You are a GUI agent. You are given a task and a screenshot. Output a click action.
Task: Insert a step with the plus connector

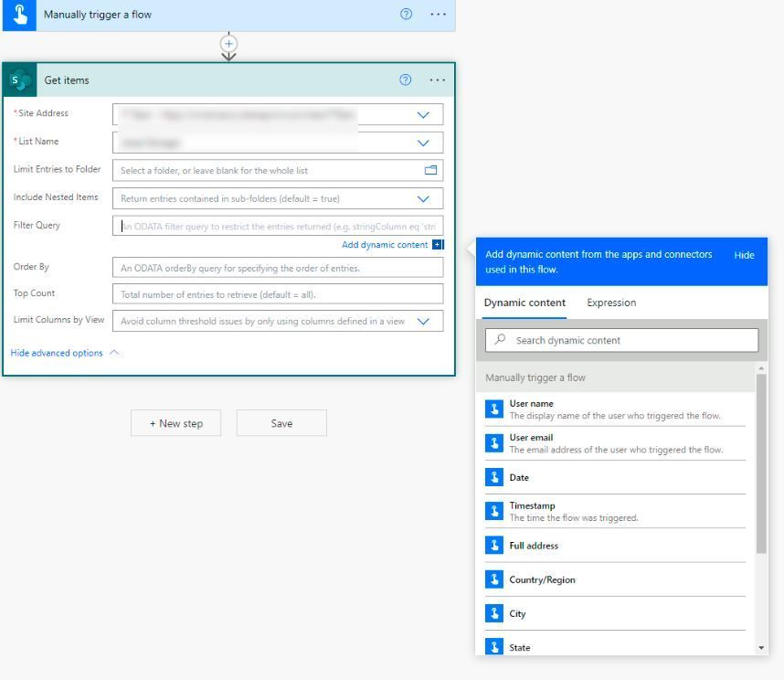[228, 44]
